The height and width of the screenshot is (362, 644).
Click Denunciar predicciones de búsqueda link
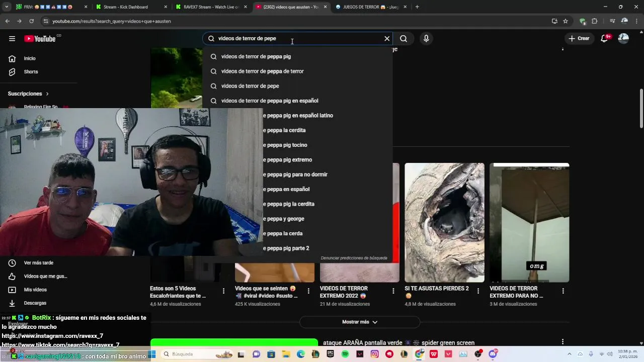[x=354, y=258]
